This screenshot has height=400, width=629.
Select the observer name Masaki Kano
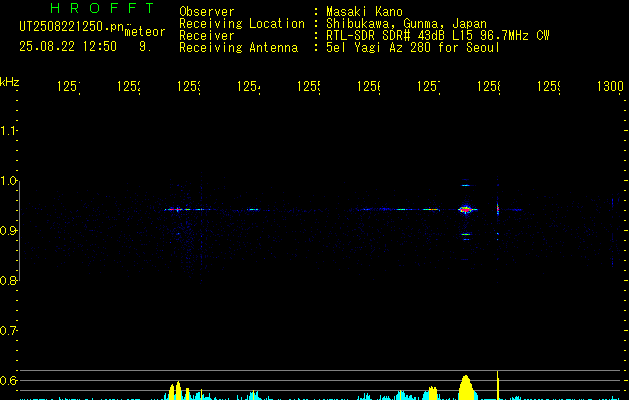[364, 11]
